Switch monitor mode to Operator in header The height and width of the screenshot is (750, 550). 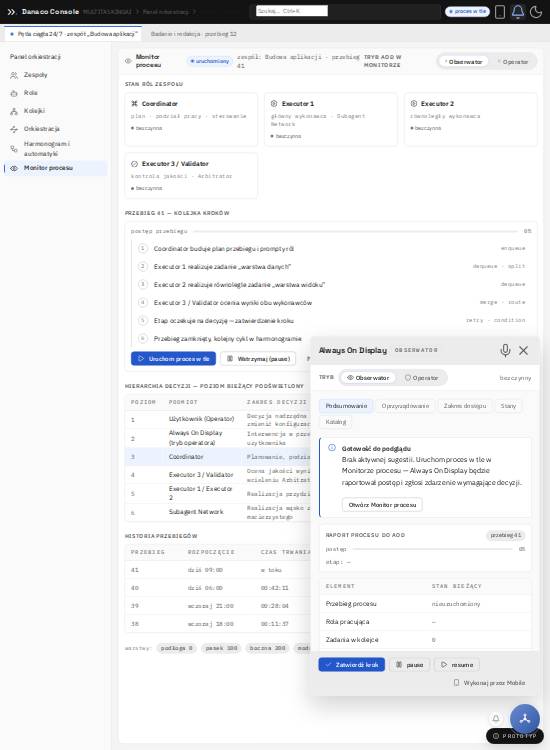pyautogui.click(x=512, y=62)
